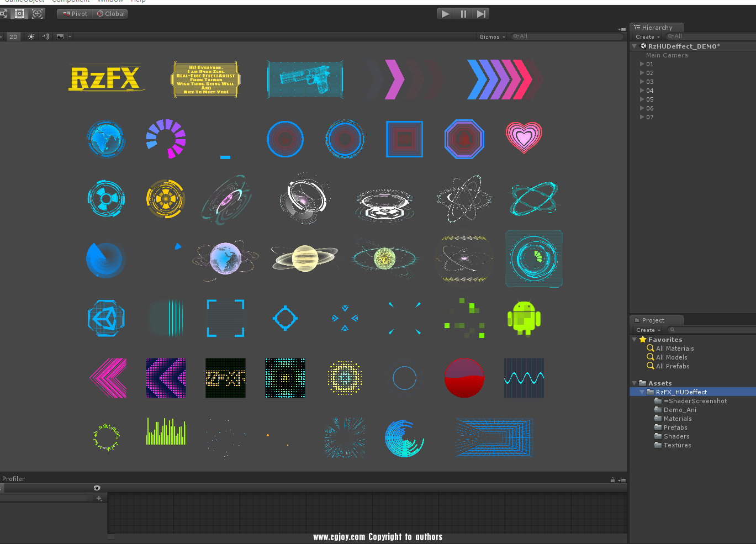Toggle scene effects image icon

60,36
